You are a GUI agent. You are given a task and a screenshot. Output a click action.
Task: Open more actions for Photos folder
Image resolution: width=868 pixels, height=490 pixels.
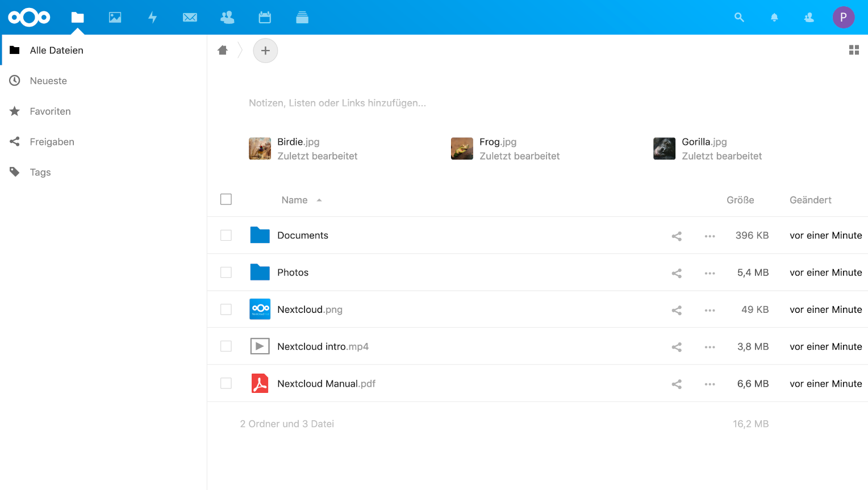(x=710, y=273)
